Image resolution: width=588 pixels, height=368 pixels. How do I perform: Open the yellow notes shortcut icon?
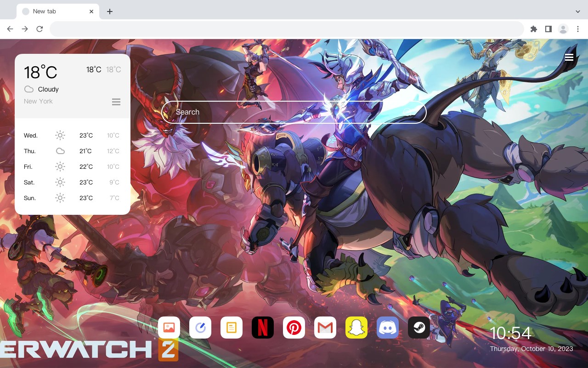(x=232, y=328)
